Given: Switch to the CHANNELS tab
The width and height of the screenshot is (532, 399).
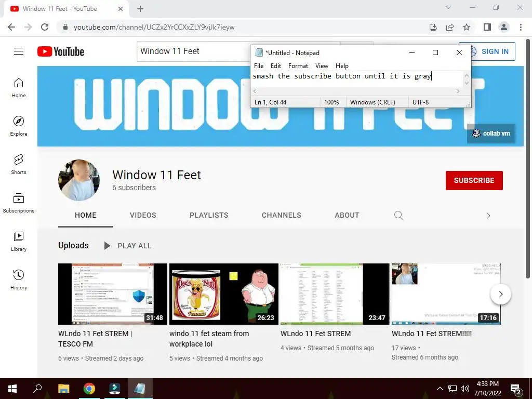Looking at the screenshot, I should coord(281,215).
